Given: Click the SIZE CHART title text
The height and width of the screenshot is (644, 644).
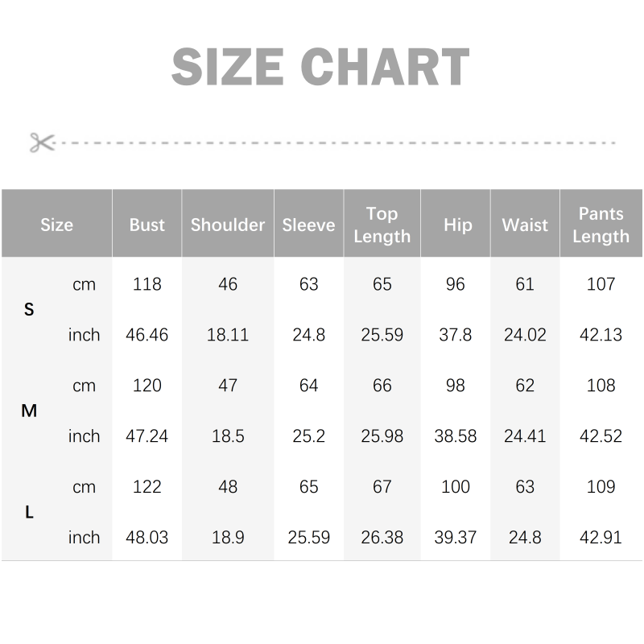Looking at the screenshot, I should (x=320, y=68).
